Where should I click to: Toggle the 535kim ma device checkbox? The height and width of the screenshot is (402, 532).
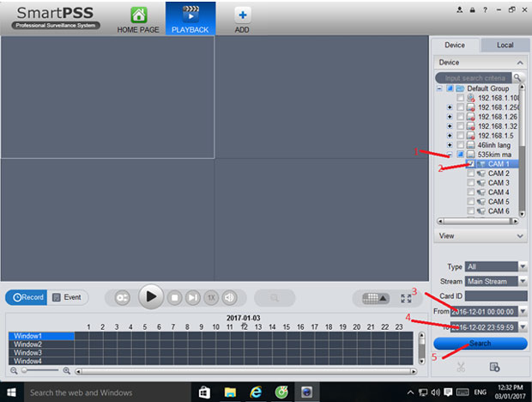(x=460, y=155)
